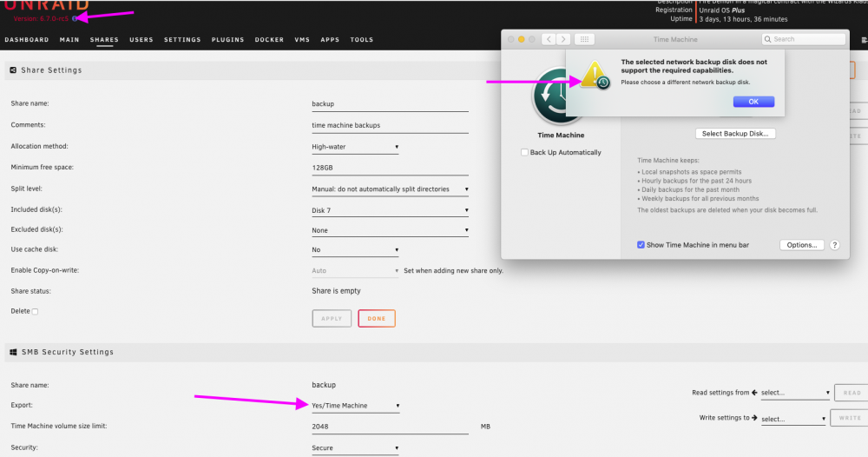Click the Write button in SMB settings
The height and width of the screenshot is (457, 868).
click(x=849, y=418)
